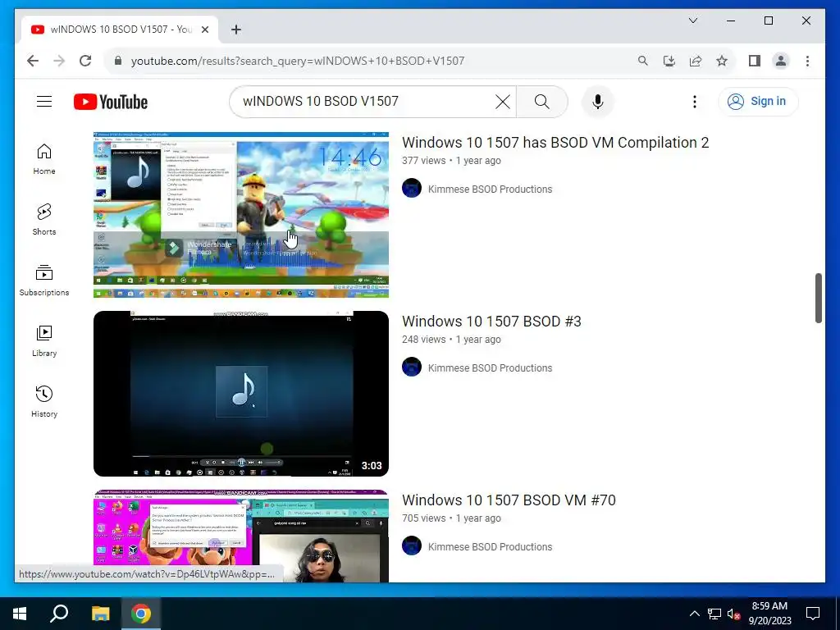Viewport: 840px width, 630px height.
Task: Open File Explorer from the taskbar
Action: 100,614
